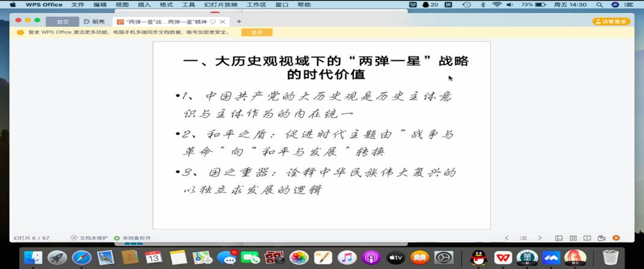Start slideshow with the orange play icon

(x=616, y=238)
